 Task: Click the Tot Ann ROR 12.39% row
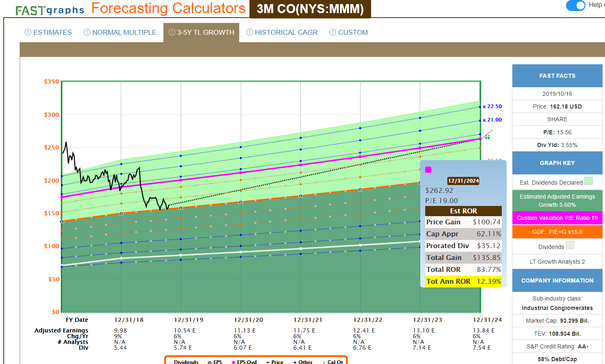(x=463, y=281)
